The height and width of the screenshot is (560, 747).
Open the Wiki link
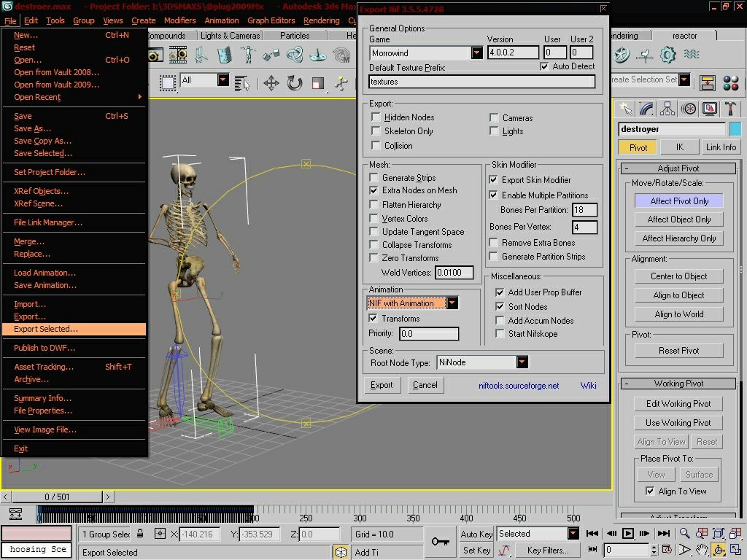pyautogui.click(x=589, y=386)
